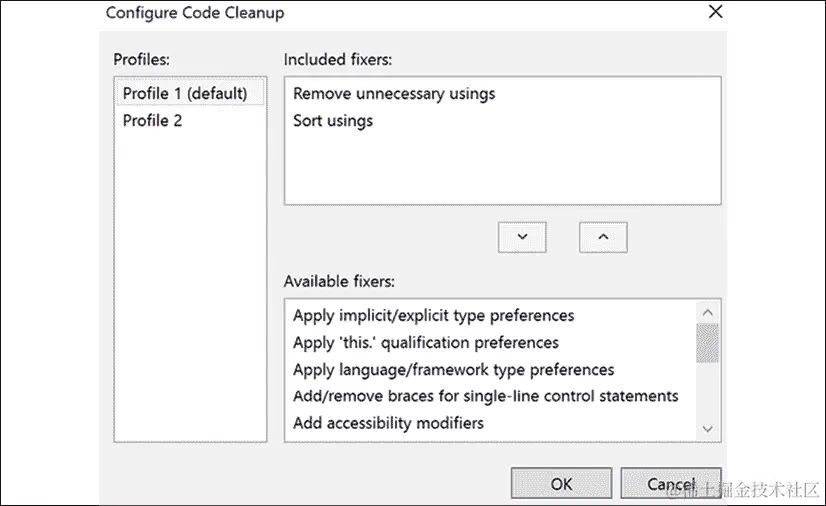The height and width of the screenshot is (506, 826).
Task: Select Apply language/framework type preferences
Action: pos(453,370)
